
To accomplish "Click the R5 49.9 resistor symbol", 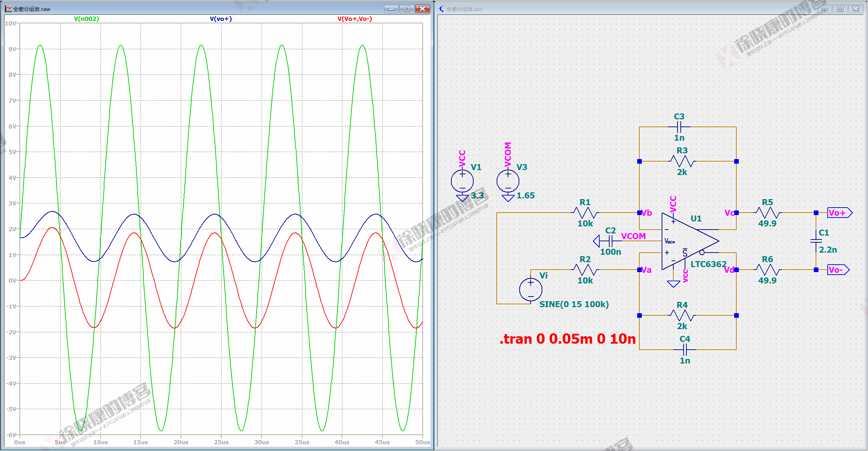I will (x=767, y=213).
